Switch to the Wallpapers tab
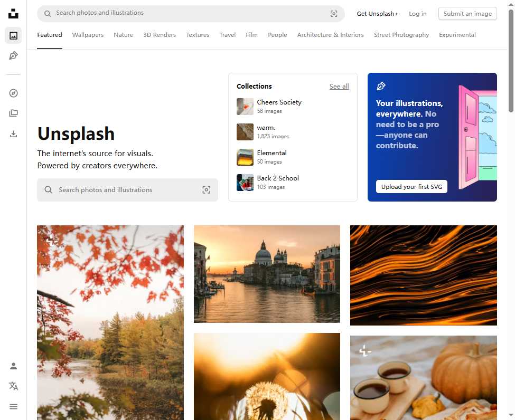This screenshot has height=420, width=515. coord(88,35)
